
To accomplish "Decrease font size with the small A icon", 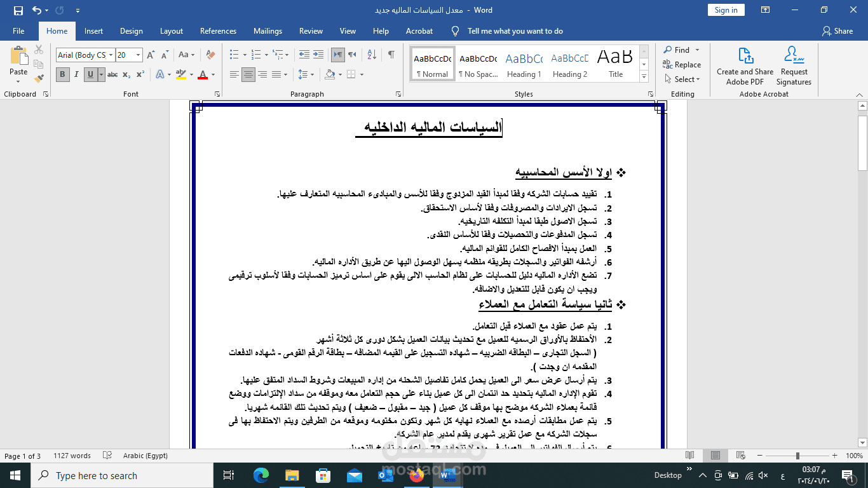I will click(165, 55).
